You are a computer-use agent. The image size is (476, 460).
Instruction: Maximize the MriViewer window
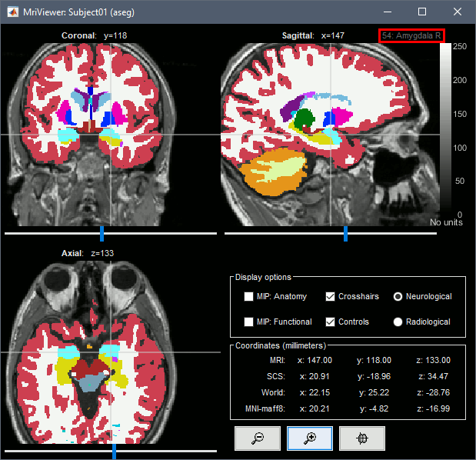pyautogui.click(x=421, y=12)
